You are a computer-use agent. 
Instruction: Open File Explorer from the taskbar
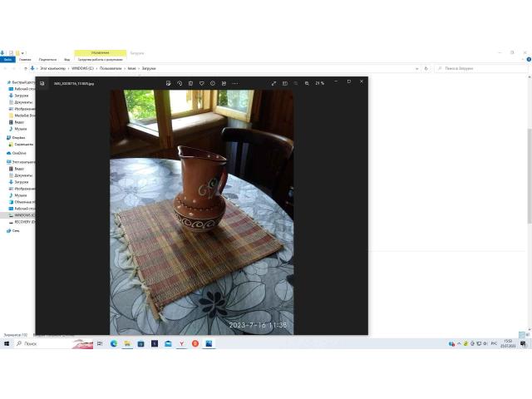pos(127,343)
